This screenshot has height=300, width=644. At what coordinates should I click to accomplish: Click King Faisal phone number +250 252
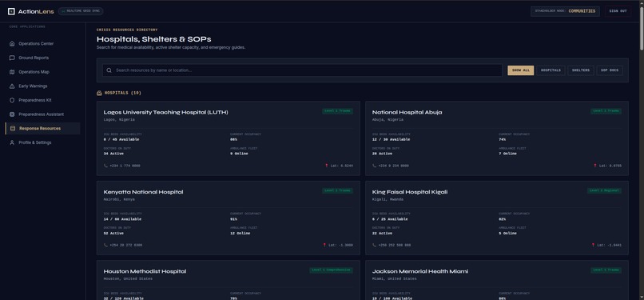click(x=394, y=245)
